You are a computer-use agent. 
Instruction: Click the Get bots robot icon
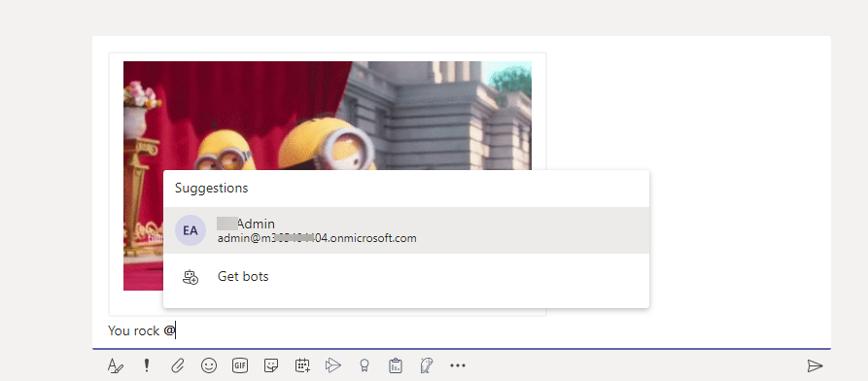pos(190,277)
